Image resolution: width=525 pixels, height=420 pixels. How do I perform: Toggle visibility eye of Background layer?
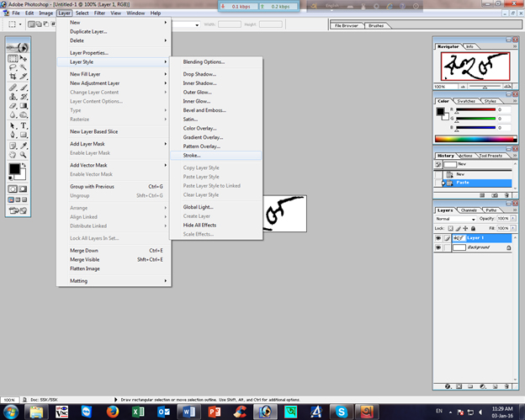point(438,247)
